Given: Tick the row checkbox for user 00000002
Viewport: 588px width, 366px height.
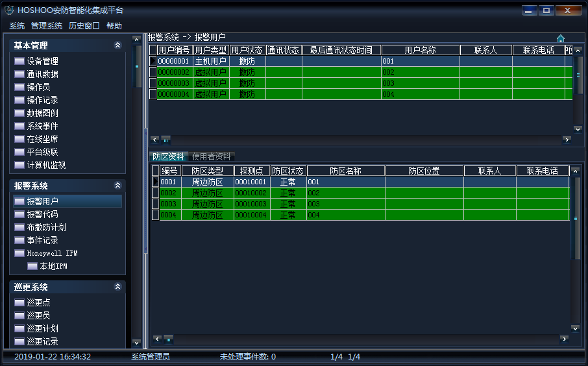Looking at the screenshot, I should [153, 72].
